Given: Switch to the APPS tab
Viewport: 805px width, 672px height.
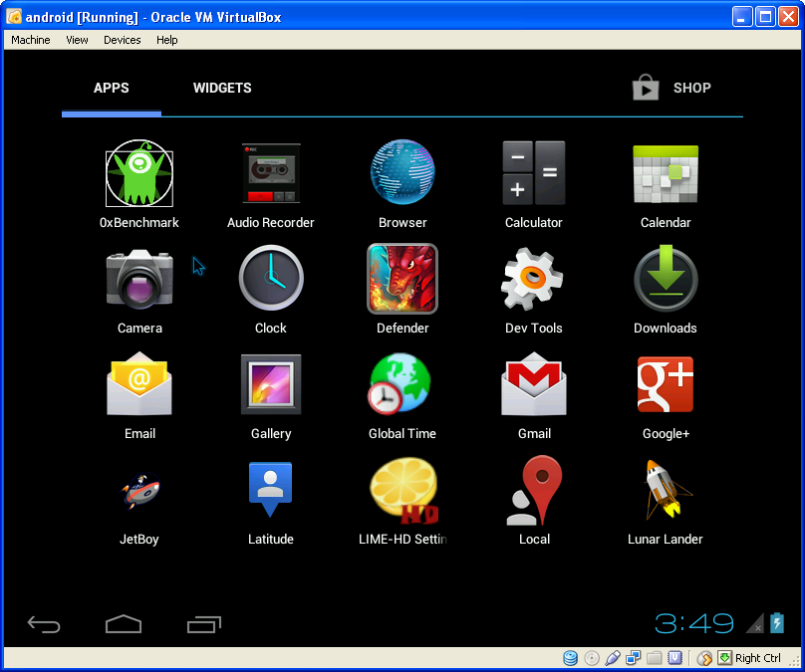Looking at the screenshot, I should point(112,88).
